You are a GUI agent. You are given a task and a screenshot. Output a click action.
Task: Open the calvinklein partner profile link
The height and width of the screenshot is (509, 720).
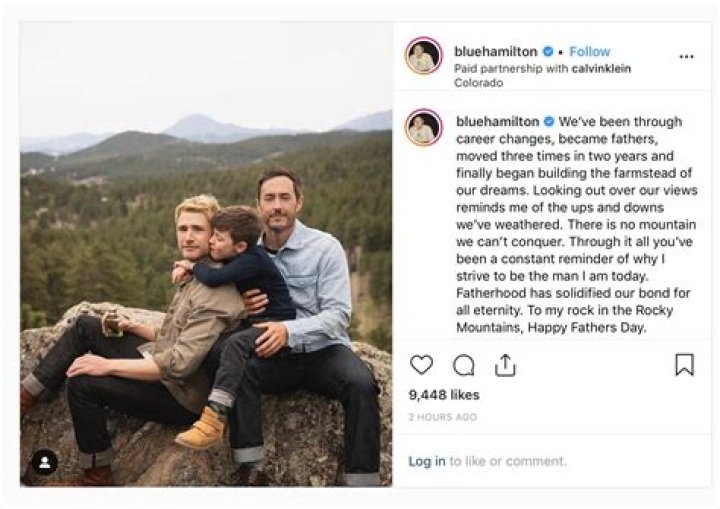(x=601, y=68)
